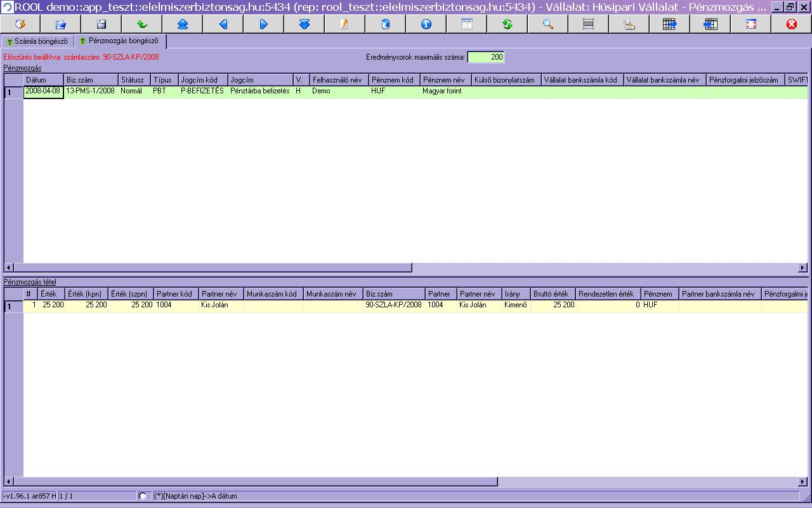Click the upper grid horizontal scrollbar right arrow

coord(802,268)
